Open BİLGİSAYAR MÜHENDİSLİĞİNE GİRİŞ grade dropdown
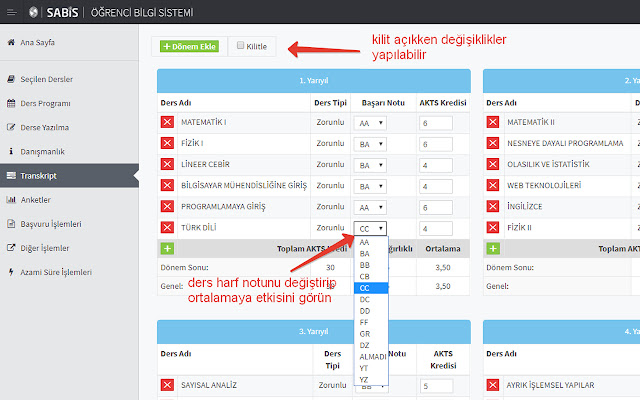 (x=370, y=187)
